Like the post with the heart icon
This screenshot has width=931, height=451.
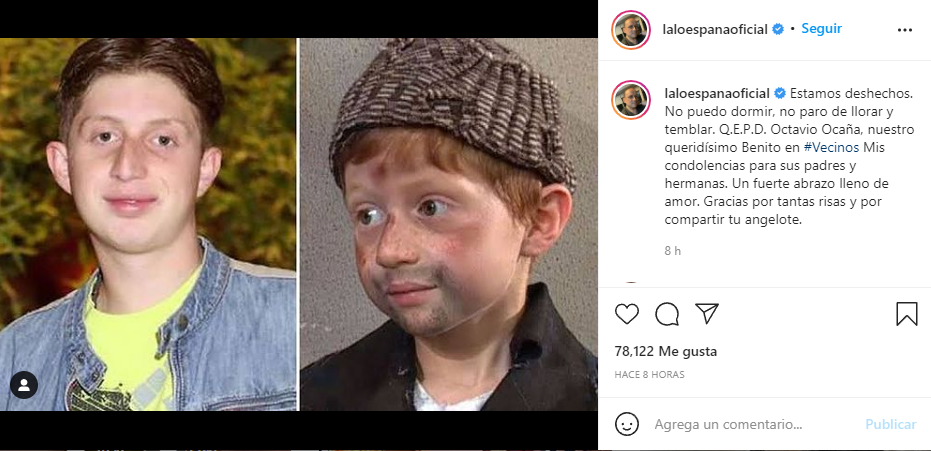coord(627,314)
